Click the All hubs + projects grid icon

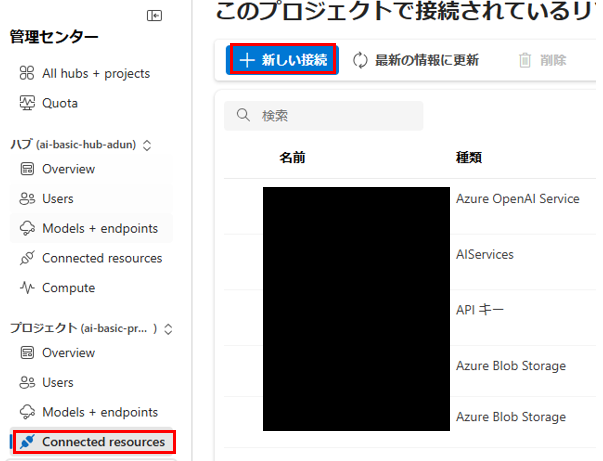(27, 73)
